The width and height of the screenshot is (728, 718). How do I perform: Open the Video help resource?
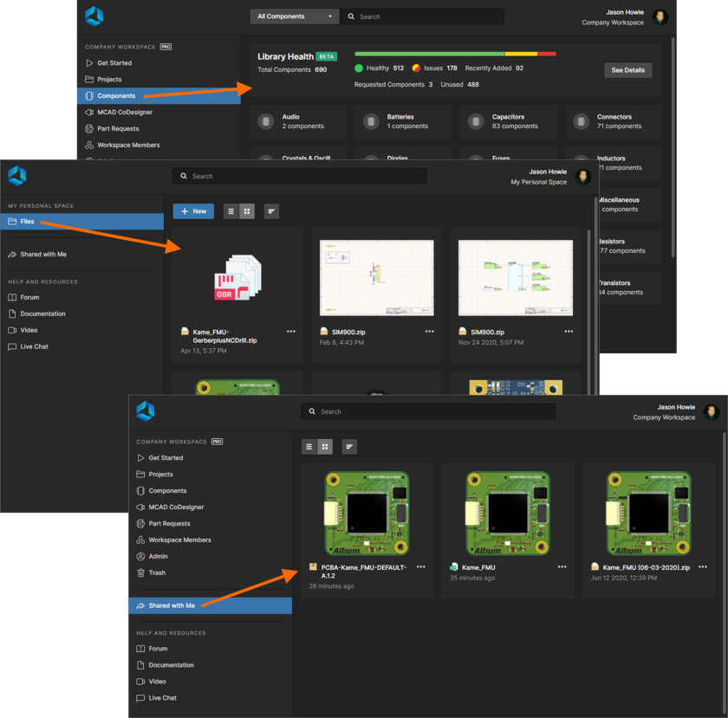click(x=157, y=681)
